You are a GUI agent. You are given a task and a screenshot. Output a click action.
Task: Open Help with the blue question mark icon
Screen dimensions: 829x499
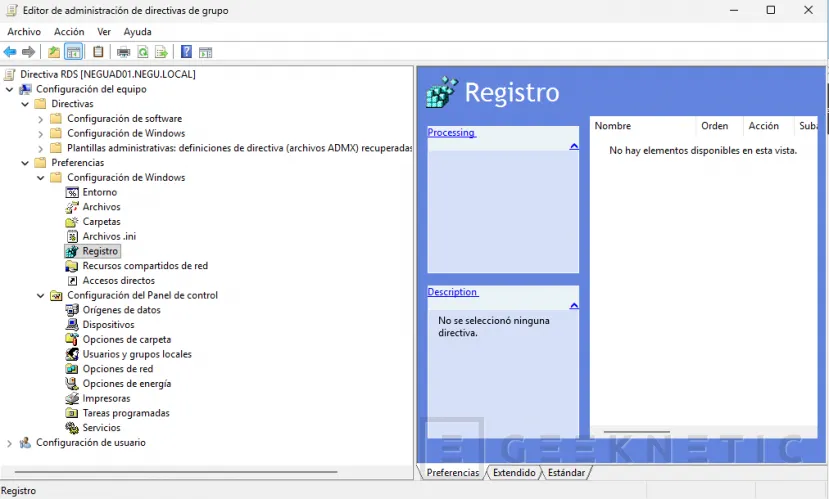(x=186, y=52)
